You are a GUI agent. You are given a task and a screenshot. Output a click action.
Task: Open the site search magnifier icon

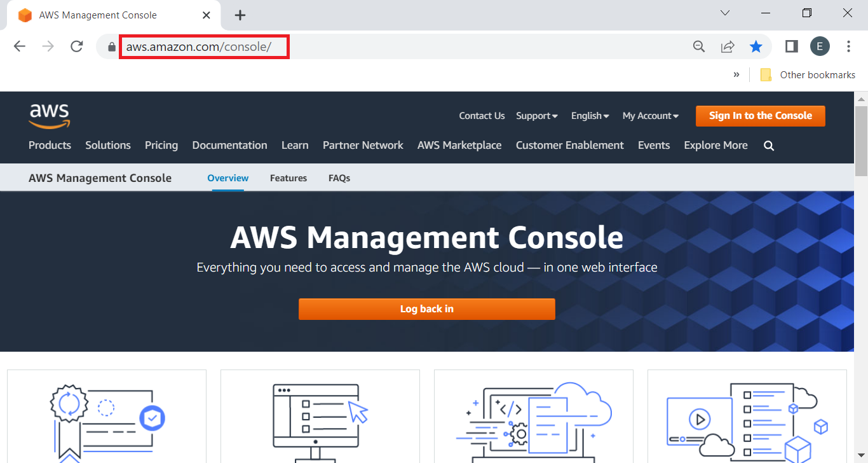click(769, 146)
